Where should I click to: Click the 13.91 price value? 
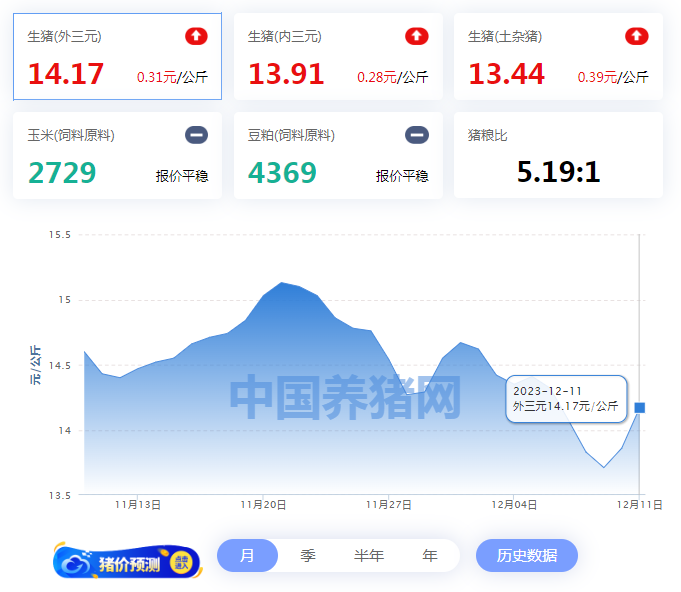click(286, 73)
